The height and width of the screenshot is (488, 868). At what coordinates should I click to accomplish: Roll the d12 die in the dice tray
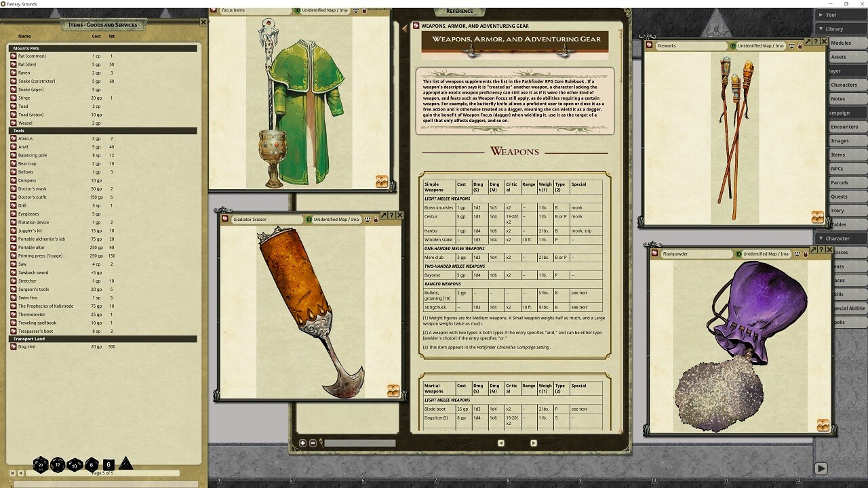click(x=58, y=465)
